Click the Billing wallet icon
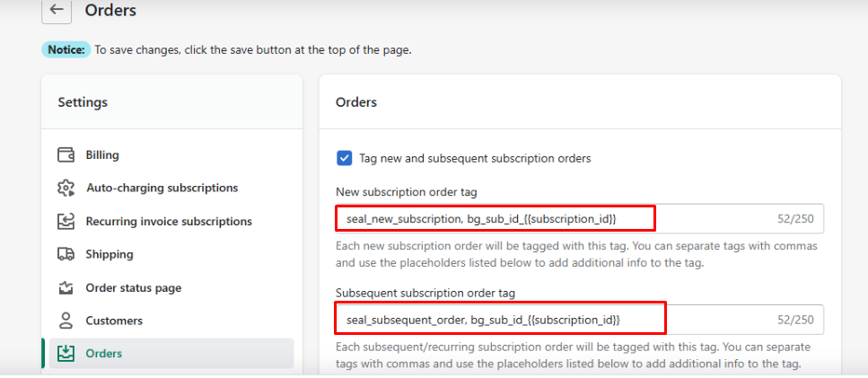 pos(66,154)
